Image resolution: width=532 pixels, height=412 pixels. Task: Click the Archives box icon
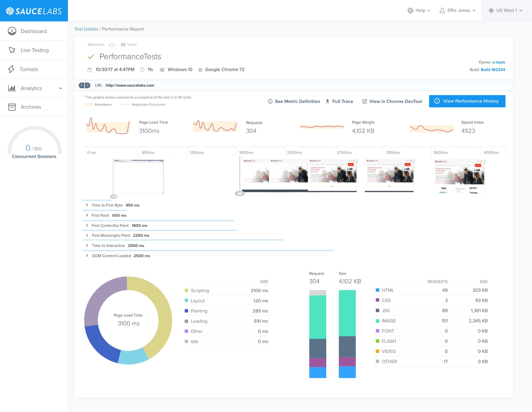[x=12, y=107]
